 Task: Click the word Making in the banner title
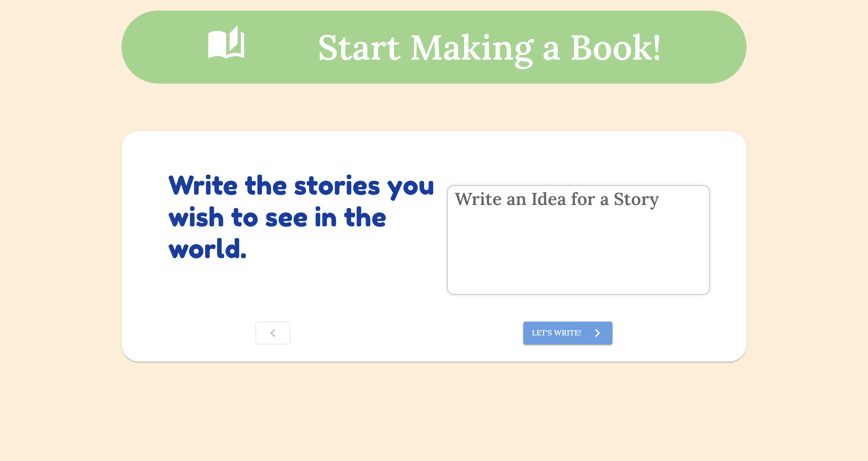coord(472,50)
